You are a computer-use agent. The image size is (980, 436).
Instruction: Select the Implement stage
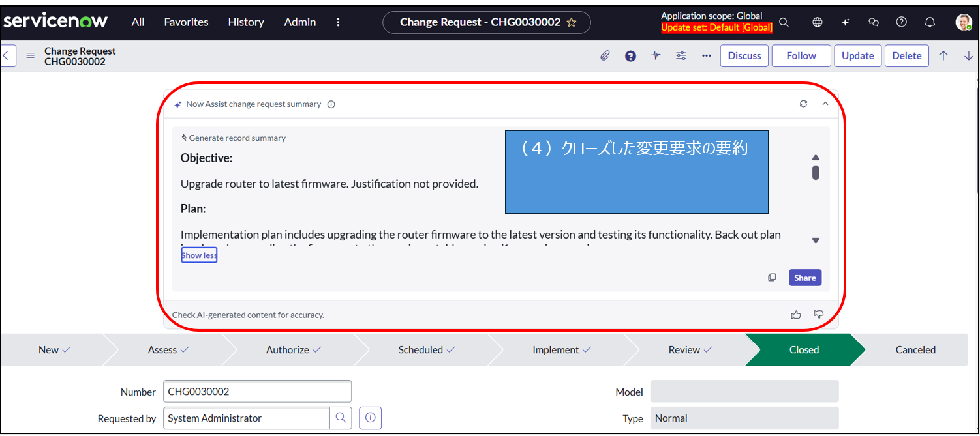tap(562, 350)
